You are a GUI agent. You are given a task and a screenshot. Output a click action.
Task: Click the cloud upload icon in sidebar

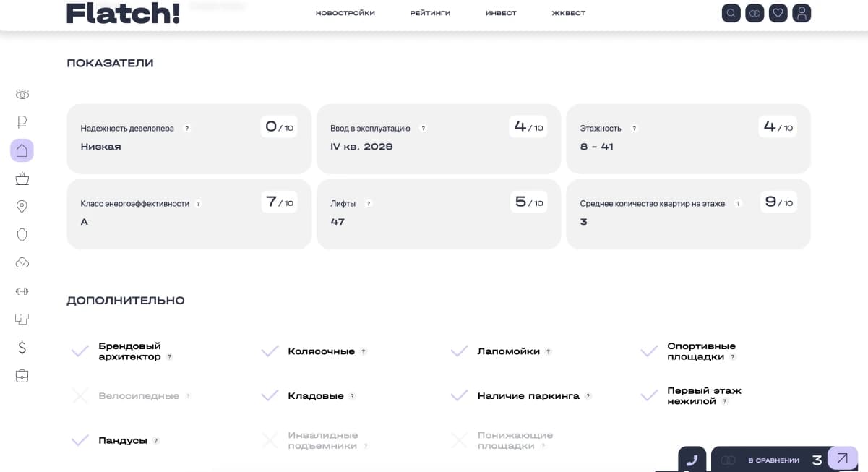(x=22, y=263)
